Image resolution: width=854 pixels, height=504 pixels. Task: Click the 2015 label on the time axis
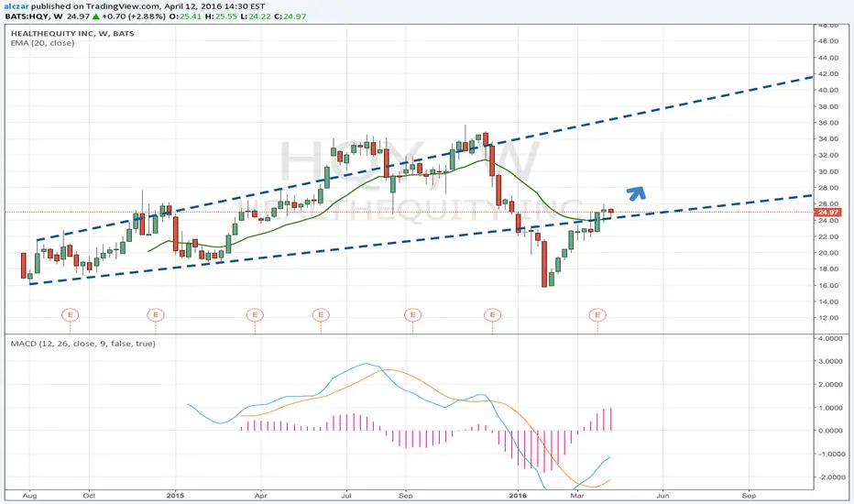[175, 496]
